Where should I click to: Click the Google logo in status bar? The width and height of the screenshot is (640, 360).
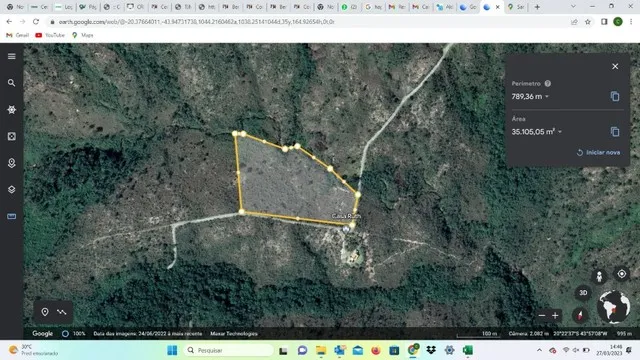(x=42, y=333)
